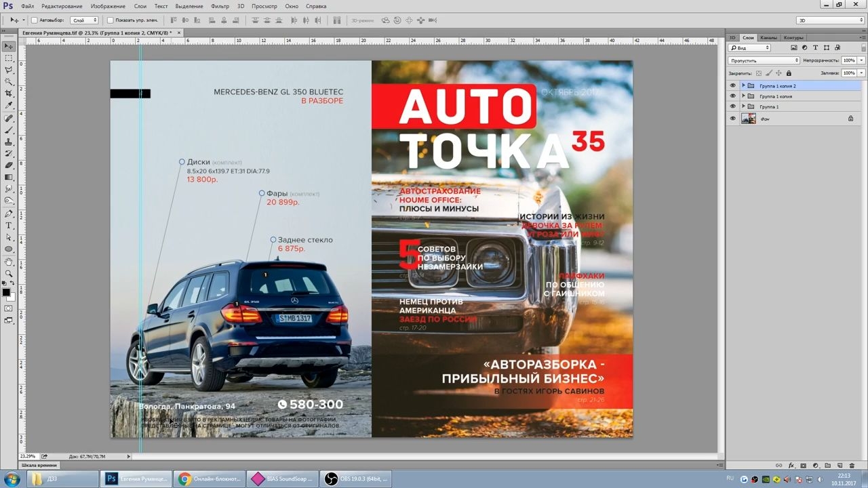Image resolution: width=868 pixels, height=488 pixels.
Task: Click the link layers icon
Action: pos(778,466)
